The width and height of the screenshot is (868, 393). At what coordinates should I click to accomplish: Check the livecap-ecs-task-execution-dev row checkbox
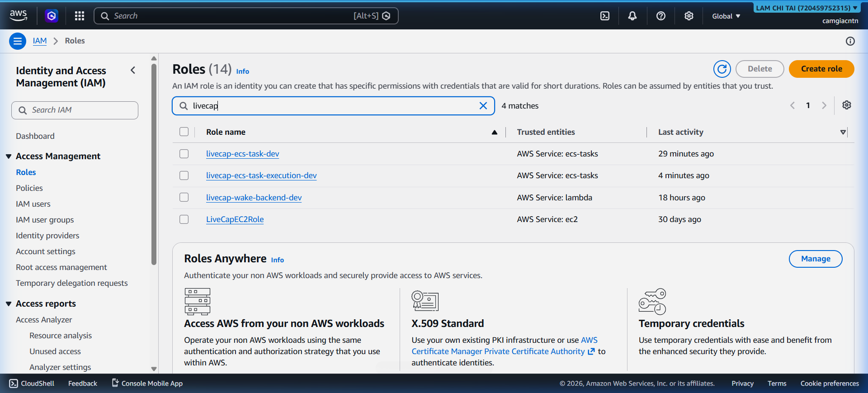[184, 175]
